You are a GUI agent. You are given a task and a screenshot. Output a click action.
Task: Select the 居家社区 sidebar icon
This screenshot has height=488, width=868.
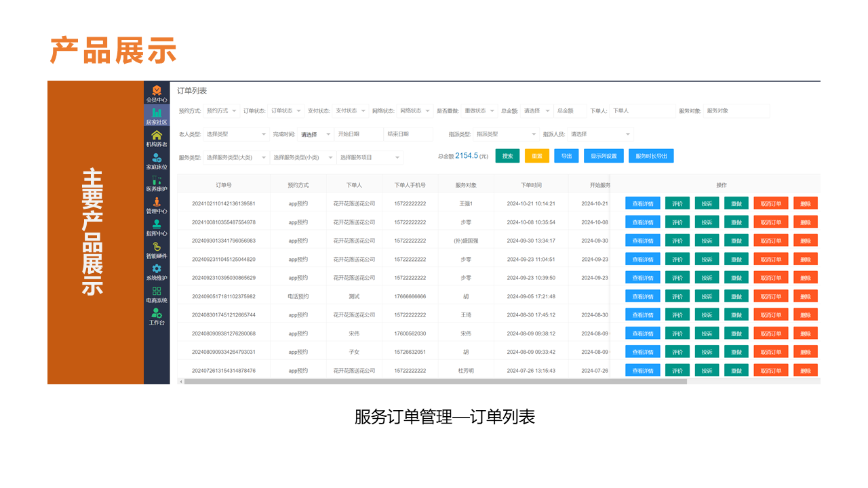(x=157, y=113)
